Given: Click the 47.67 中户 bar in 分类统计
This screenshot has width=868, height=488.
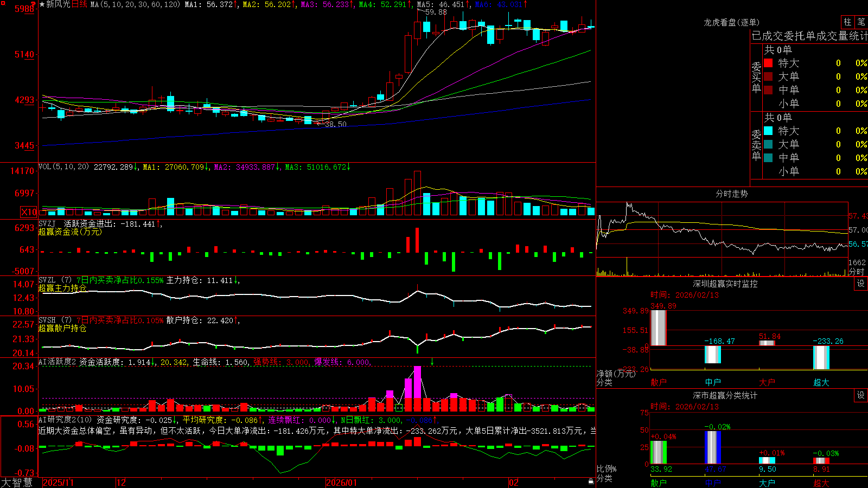Looking at the screenshot, I should click(713, 447).
